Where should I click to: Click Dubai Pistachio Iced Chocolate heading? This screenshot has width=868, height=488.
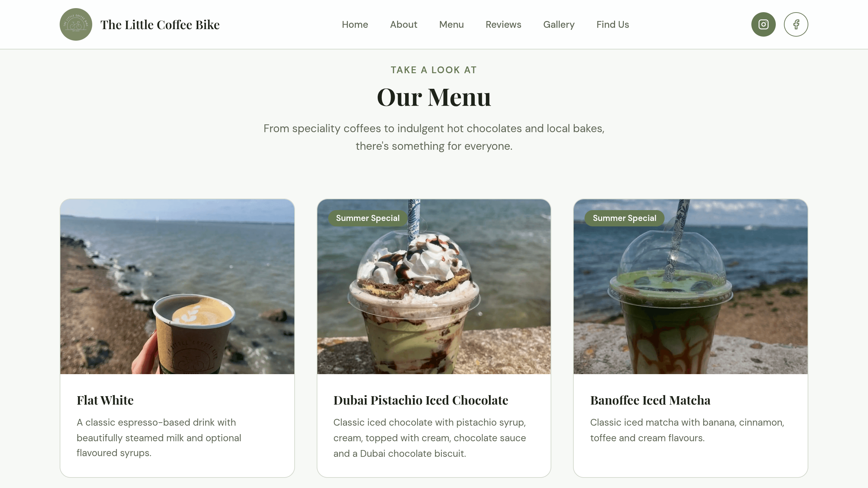pyautogui.click(x=421, y=400)
